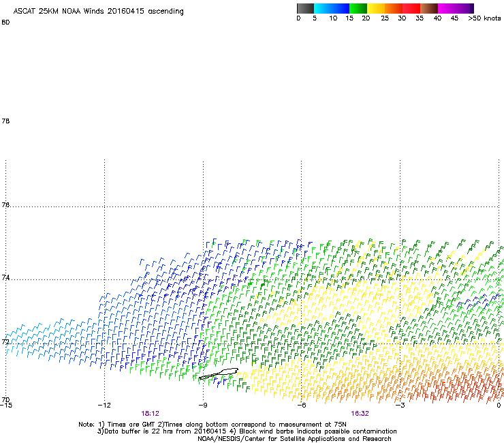
Task: Click the small blue wind barb patch near longitude 0
Action: pos(479,300)
